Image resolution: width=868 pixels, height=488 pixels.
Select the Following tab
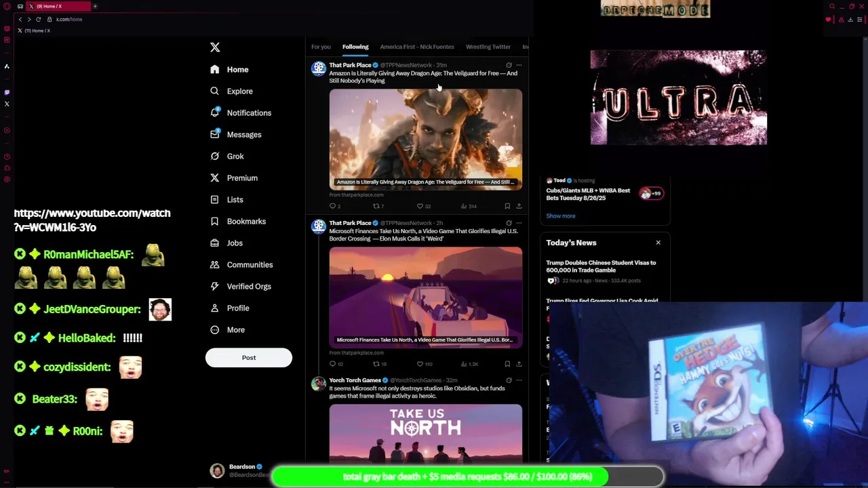click(x=355, y=47)
